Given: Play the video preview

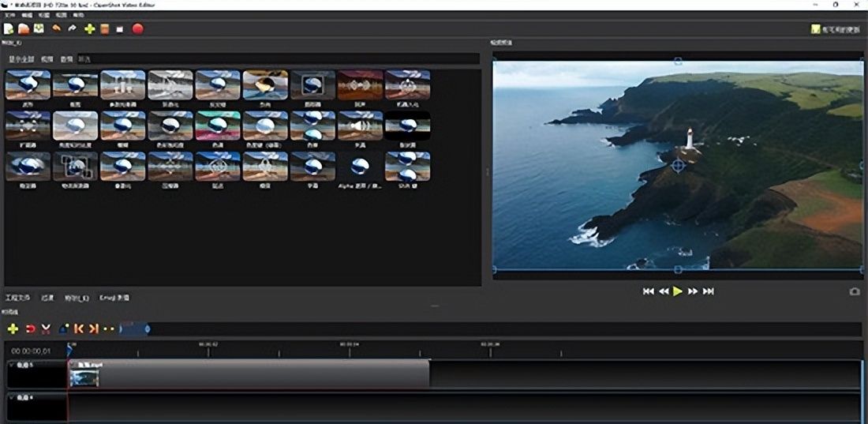Looking at the screenshot, I should point(678,291).
